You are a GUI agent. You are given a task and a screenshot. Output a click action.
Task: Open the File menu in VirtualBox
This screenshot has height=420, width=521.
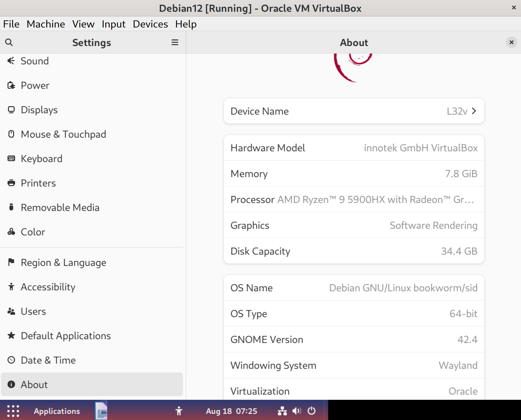[x=11, y=24]
